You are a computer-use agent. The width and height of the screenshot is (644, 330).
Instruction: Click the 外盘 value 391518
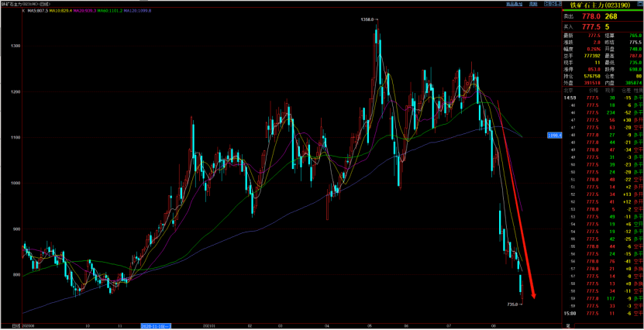tap(592, 82)
